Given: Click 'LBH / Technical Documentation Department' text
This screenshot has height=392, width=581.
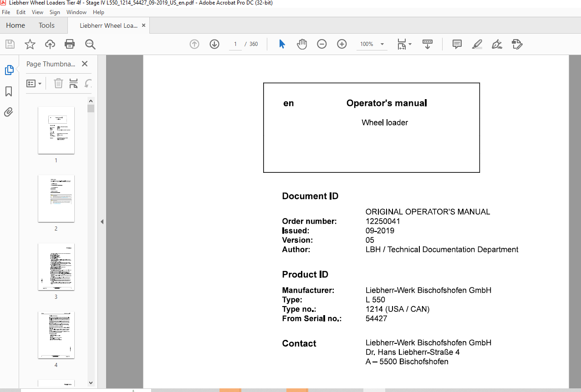Looking at the screenshot, I should (442, 250).
